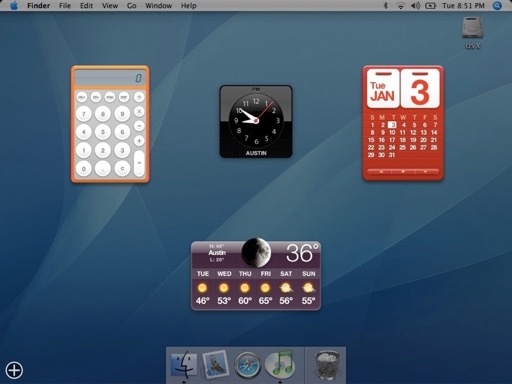Click the calendar today dot button
Image resolution: width=512 pixels, height=384 pixels.
tap(403, 171)
